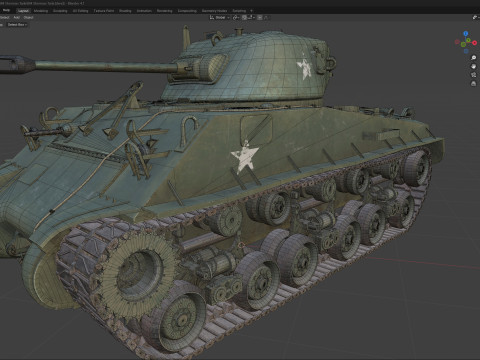Switch to the Layout workspace tab
This screenshot has width=480, height=360.
point(23,11)
